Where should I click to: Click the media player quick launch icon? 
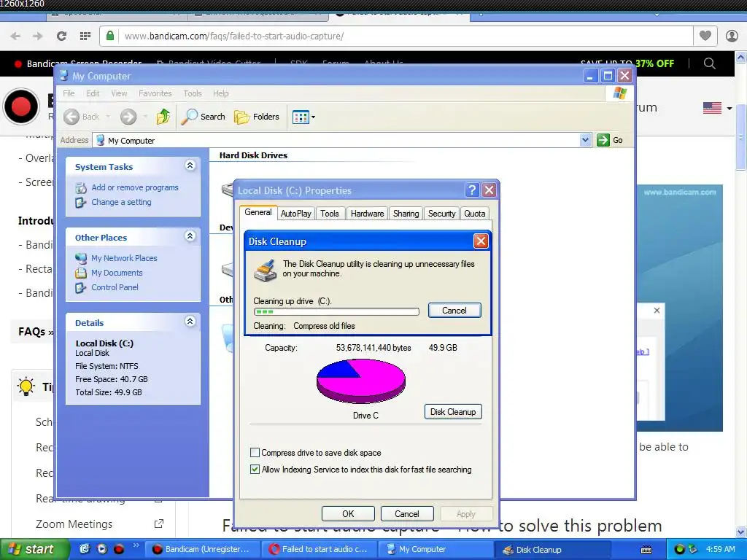[x=102, y=549]
